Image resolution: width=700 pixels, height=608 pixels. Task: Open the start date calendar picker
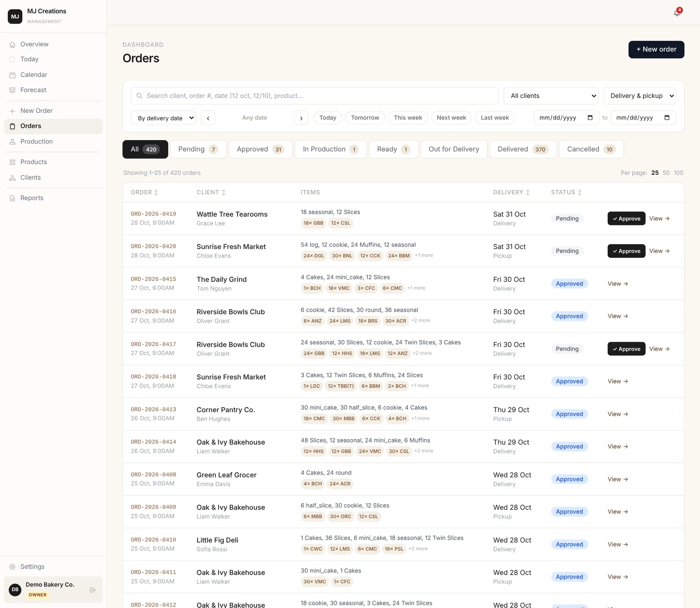click(x=590, y=118)
